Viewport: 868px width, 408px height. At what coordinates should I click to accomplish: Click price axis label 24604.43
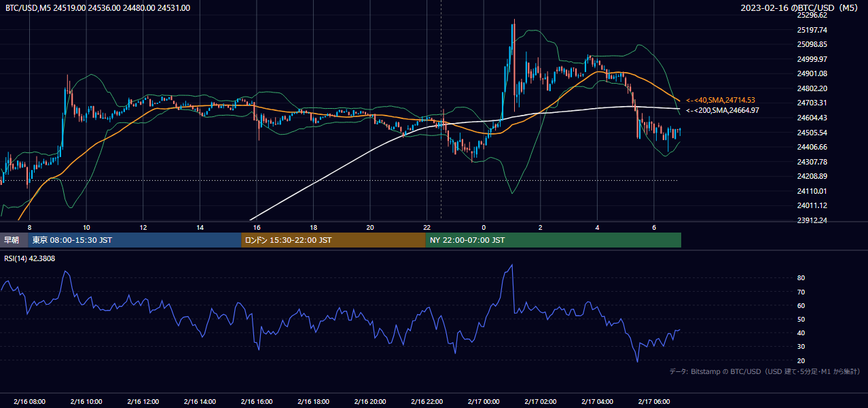[812, 118]
